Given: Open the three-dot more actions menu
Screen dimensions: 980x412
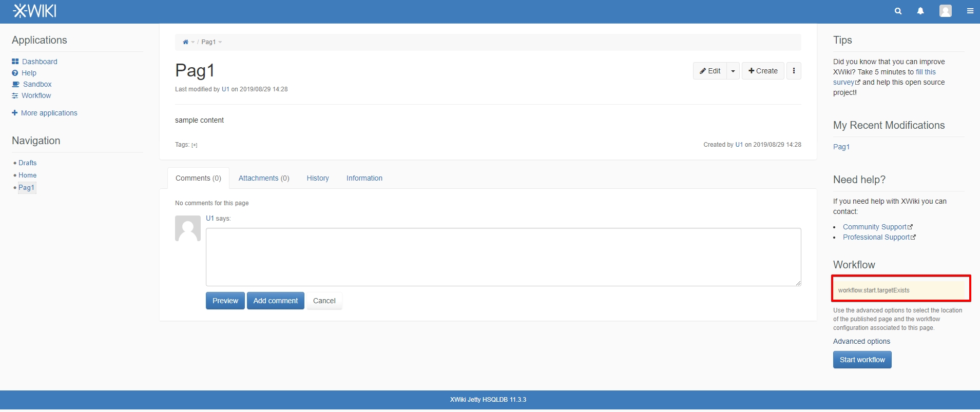Looking at the screenshot, I should click(x=794, y=71).
